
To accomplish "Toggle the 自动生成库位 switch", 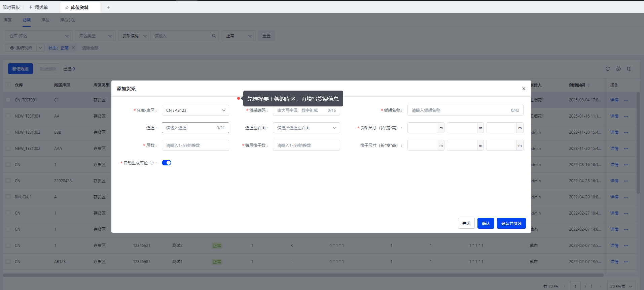I will pyautogui.click(x=167, y=163).
